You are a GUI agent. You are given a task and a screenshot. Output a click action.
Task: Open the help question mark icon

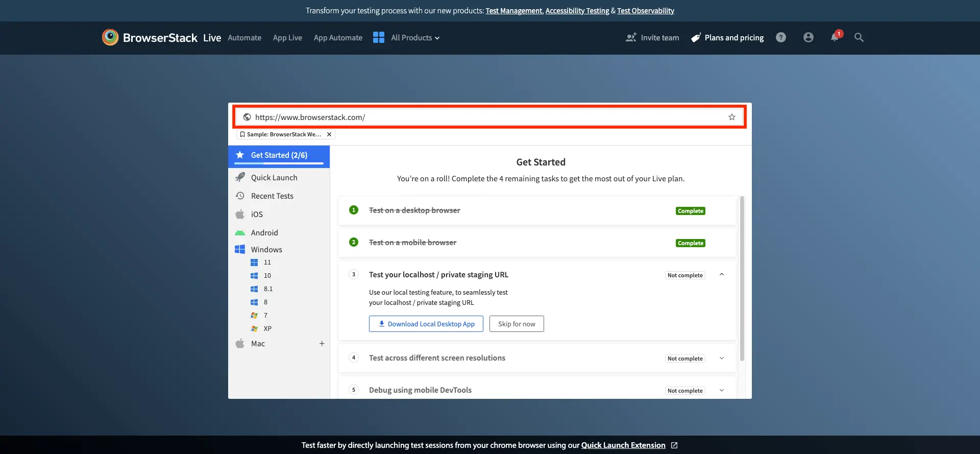tap(781, 37)
